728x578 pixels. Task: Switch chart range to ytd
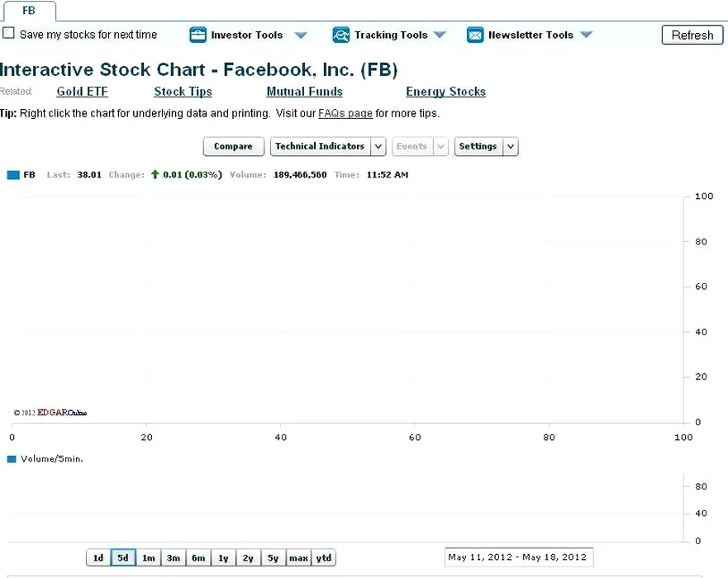(324, 558)
